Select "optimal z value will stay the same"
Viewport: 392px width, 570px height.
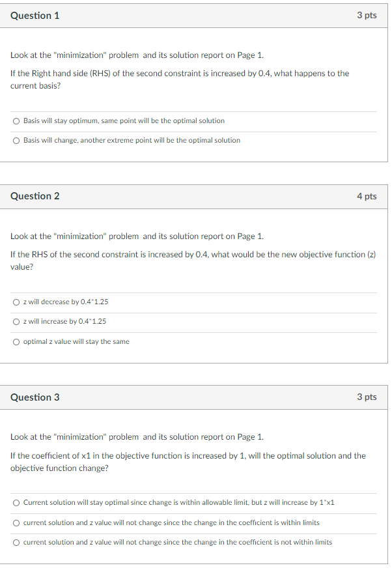tap(15, 341)
